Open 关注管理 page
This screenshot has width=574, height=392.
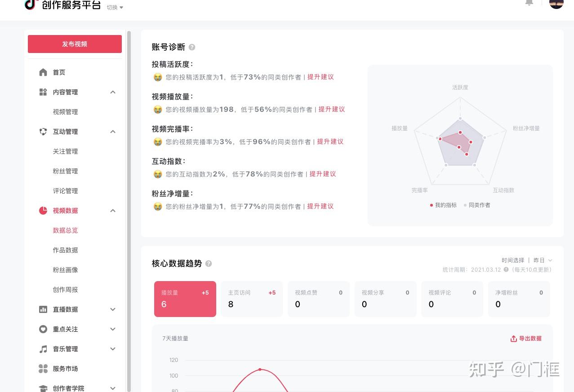(65, 151)
